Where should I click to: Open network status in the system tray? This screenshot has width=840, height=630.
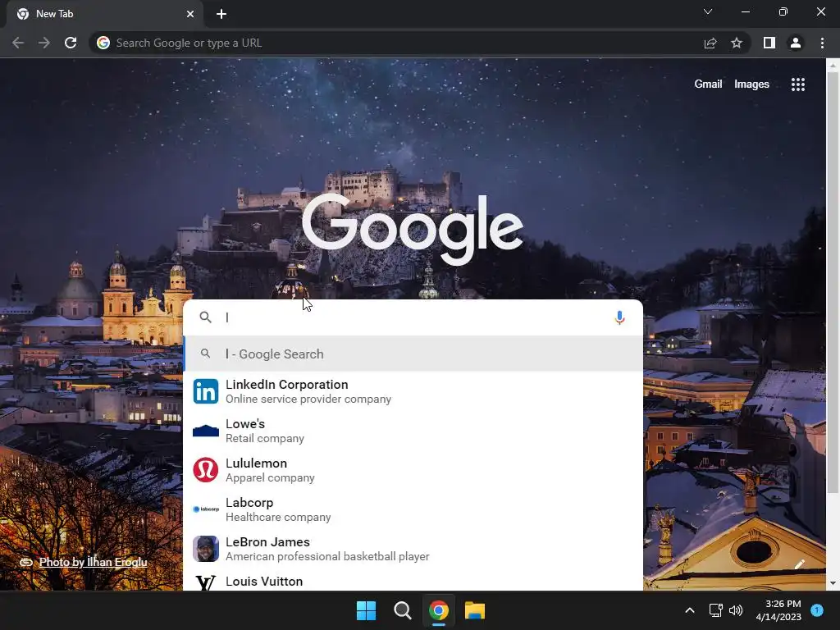[x=715, y=610]
